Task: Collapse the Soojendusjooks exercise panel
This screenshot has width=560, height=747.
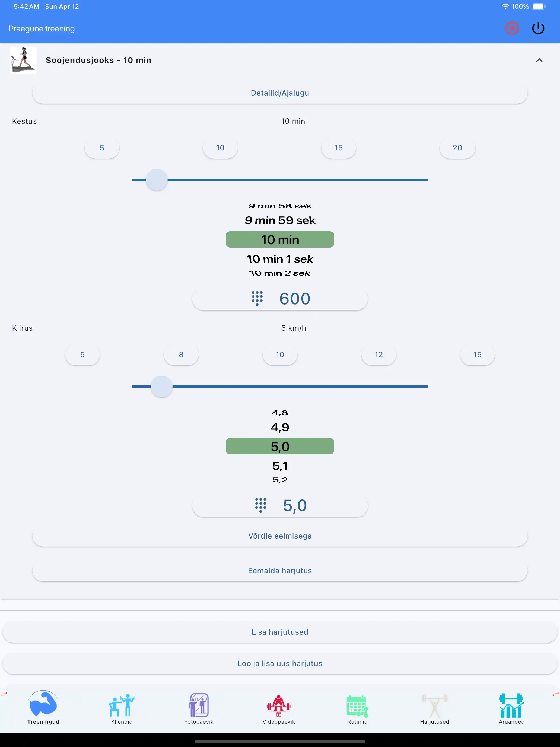Action: [x=539, y=61]
